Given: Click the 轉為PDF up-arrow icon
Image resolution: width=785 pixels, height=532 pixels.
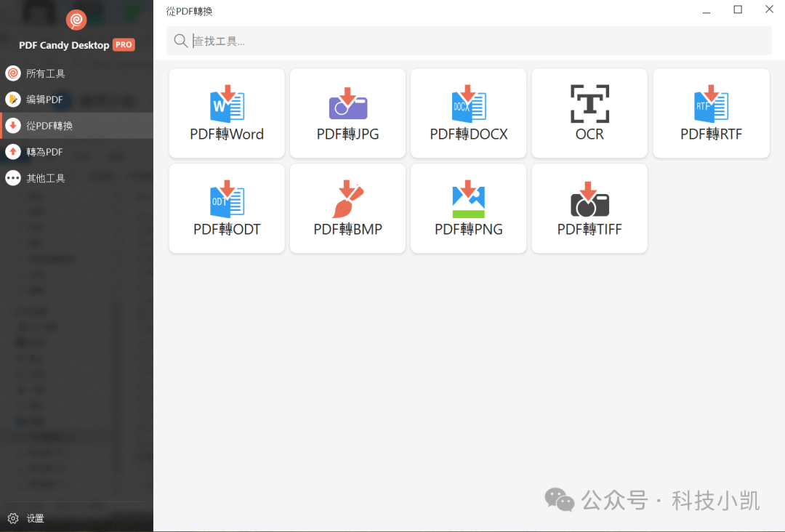Looking at the screenshot, I should 13,152.
